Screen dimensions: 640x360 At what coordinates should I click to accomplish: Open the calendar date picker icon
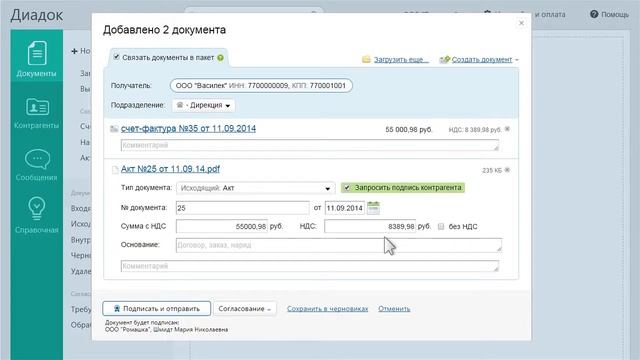(x=373, y=208)
